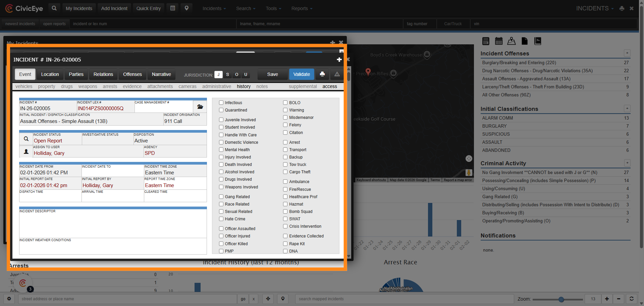Click the tag number search field
This screenshot has height=306, width=644.
(x=420, y=24)
